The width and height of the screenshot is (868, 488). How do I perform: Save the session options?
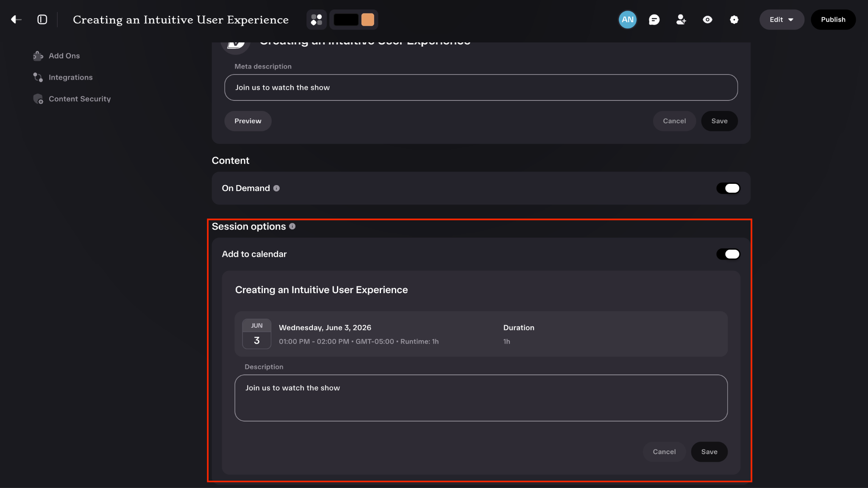(x=709, y=452)
